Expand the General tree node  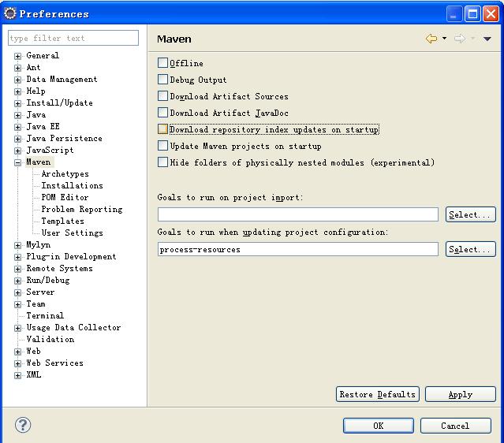(17, 56)
